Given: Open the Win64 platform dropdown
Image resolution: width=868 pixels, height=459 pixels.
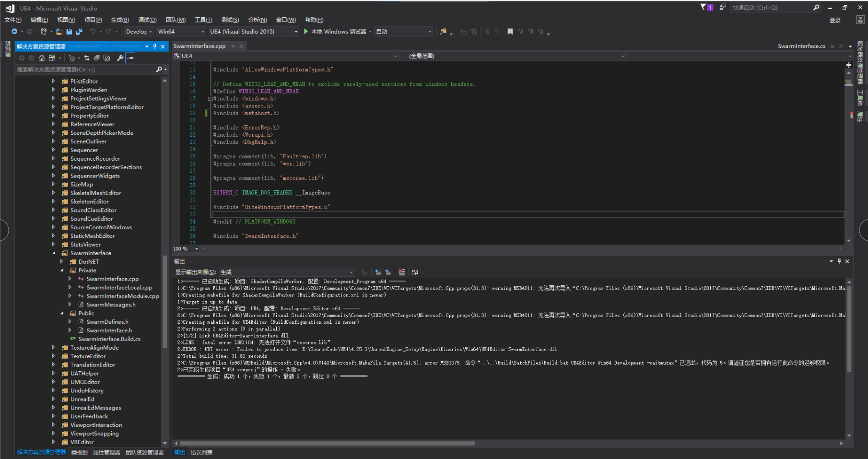Looking at the screenshot, I should tap(181, 32).
